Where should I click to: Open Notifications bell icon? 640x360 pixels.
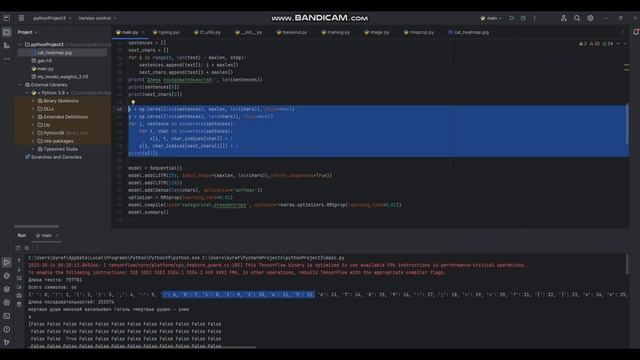click(636, 32)
